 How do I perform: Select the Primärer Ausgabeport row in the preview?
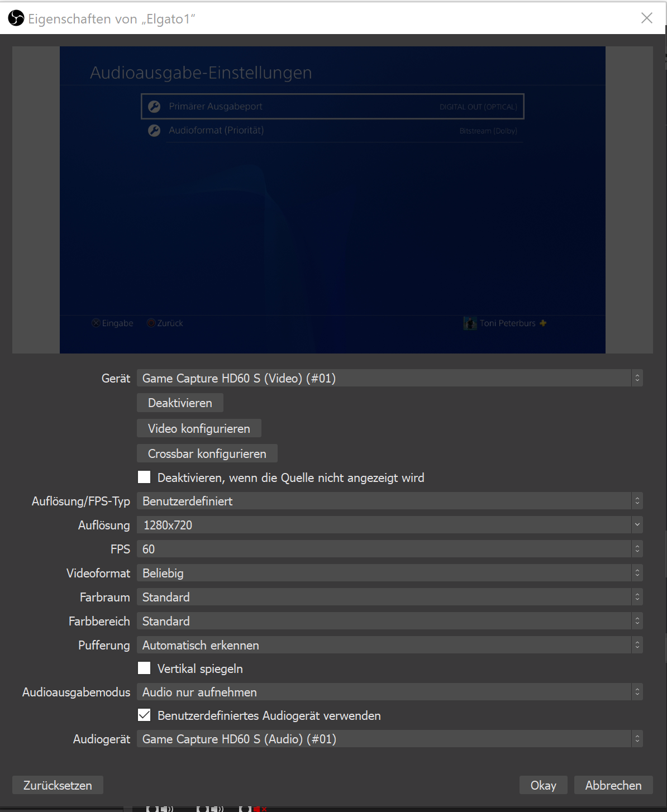coord(332,107)
